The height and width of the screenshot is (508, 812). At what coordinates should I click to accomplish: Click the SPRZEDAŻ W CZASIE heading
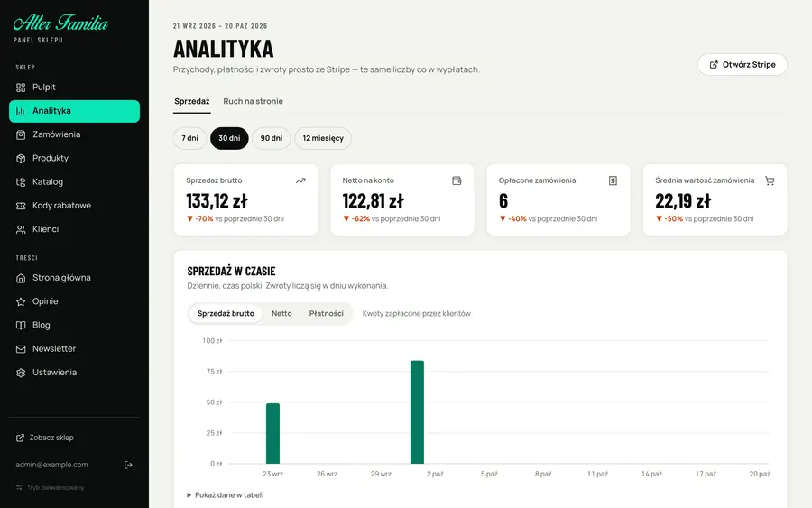click(231, 272)
